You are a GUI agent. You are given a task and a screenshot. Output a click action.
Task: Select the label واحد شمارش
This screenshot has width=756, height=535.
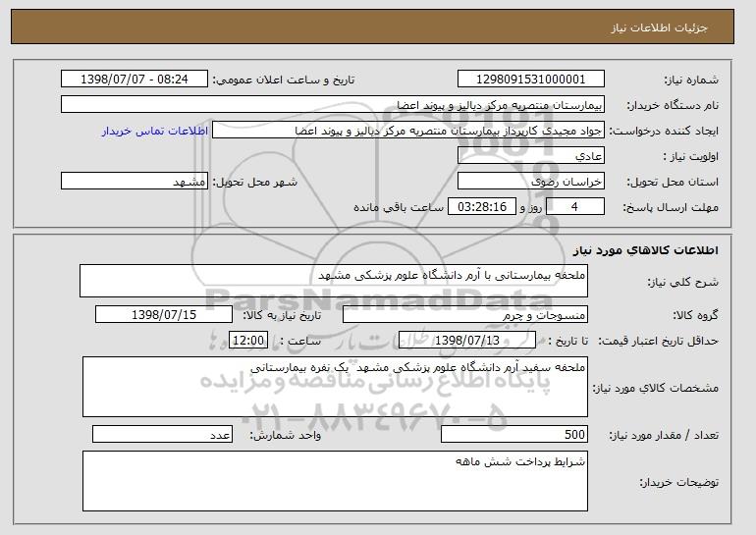(285, 435)
